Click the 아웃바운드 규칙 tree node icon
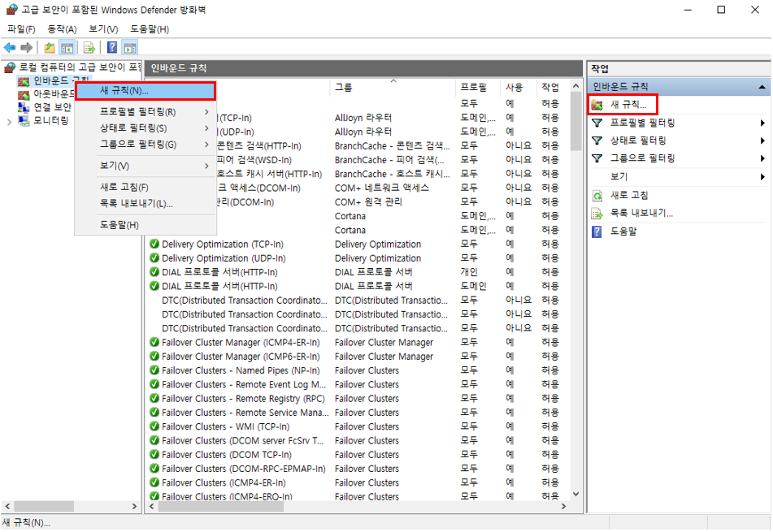This screenshot has height=532, width=773. (24, 94)
